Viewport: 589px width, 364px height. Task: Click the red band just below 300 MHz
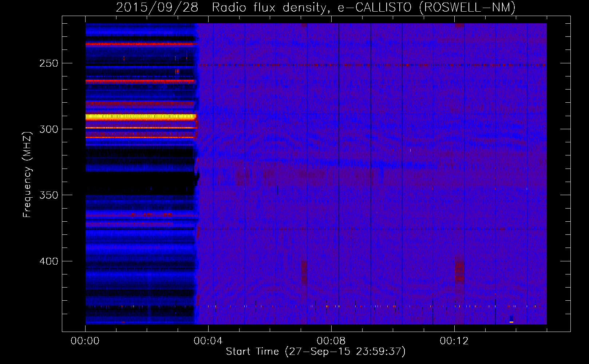click(x=141, y=128)
